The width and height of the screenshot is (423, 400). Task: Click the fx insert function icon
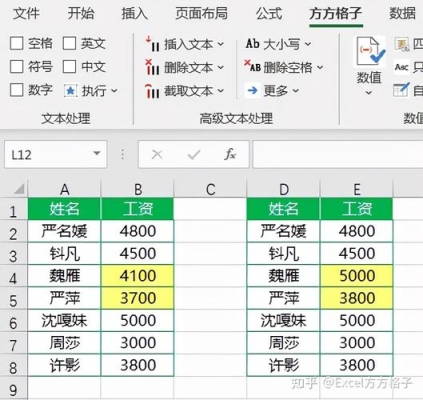click(x=230, y=154)
